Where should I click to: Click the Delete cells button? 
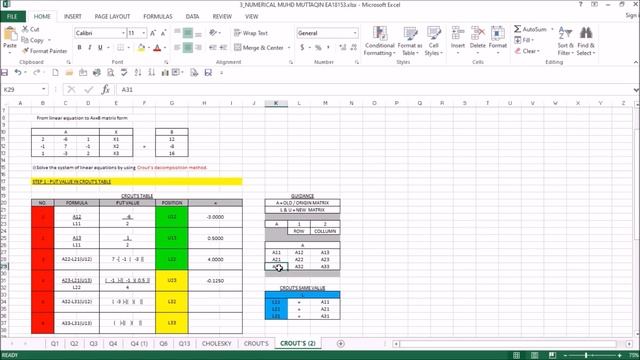point(478,41)
